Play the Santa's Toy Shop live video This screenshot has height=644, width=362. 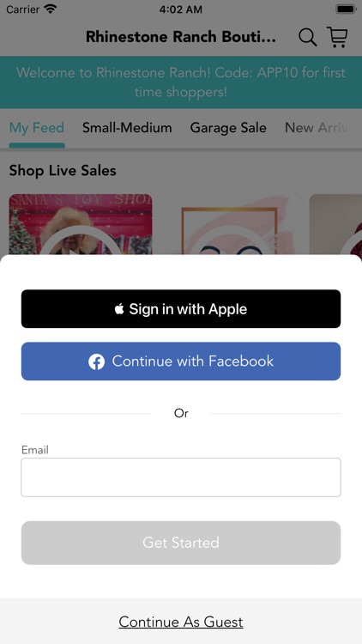click(81, 225)
